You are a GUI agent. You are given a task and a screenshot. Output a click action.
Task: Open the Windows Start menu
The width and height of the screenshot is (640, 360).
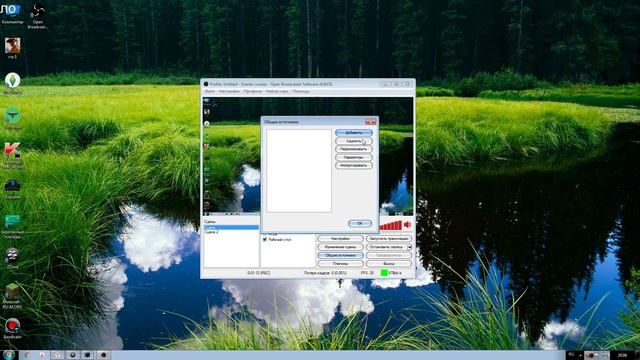tap(9, 355)
